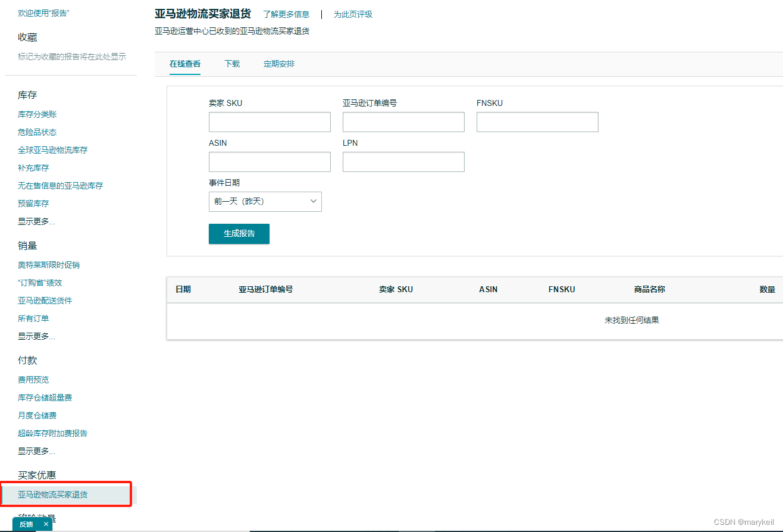Click the 付款 sidebar heading

click(27, 361)
